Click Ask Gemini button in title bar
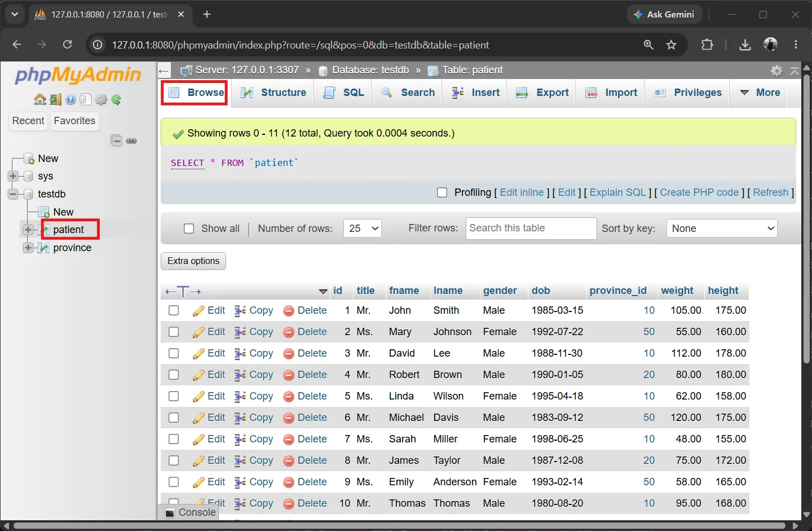The height and width of the screenshot is (531, 812). click(664, 14)
